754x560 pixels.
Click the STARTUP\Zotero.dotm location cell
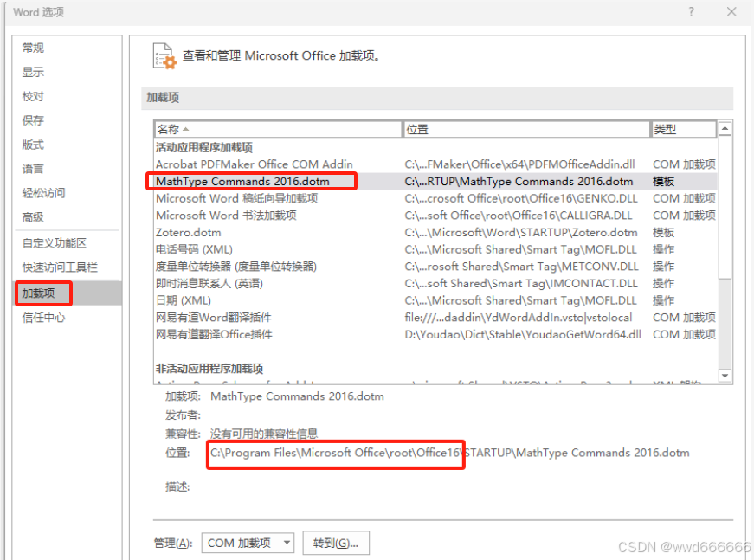click(521, 233)
